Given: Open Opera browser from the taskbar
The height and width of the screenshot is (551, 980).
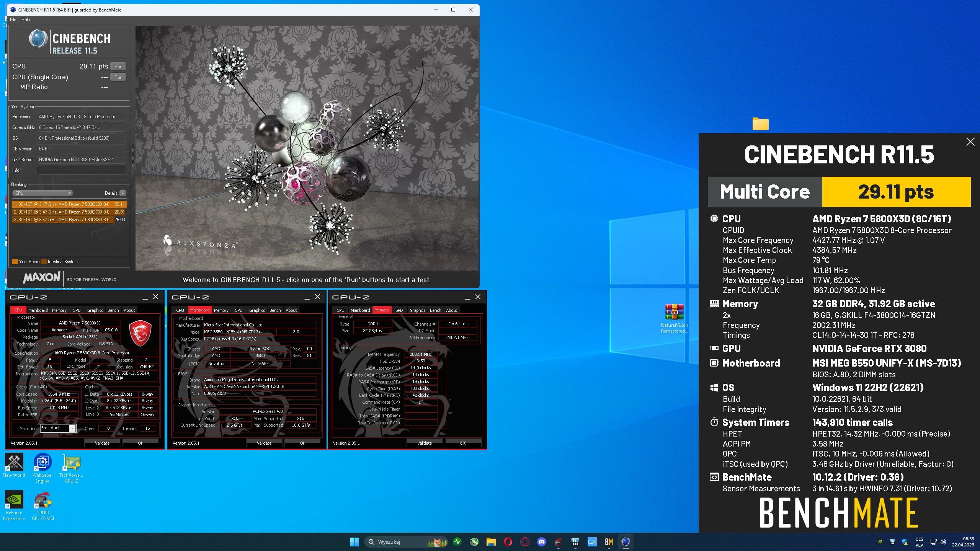Looking at the screenshot, I should [x=508, y=542].
